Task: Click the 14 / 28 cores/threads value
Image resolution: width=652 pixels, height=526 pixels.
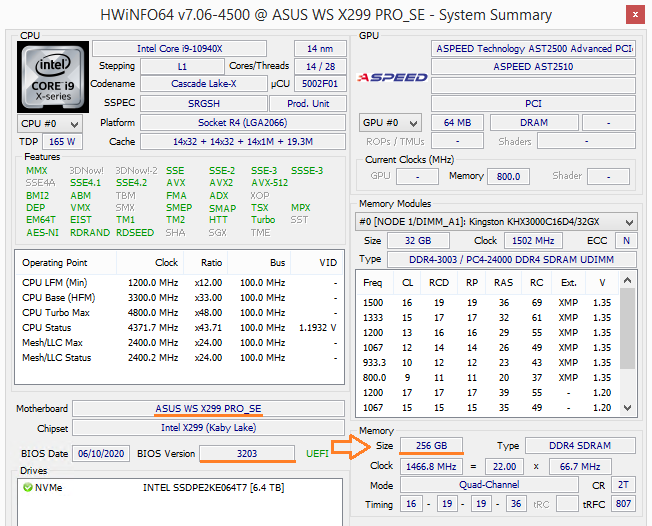Action: click(320, 67)
